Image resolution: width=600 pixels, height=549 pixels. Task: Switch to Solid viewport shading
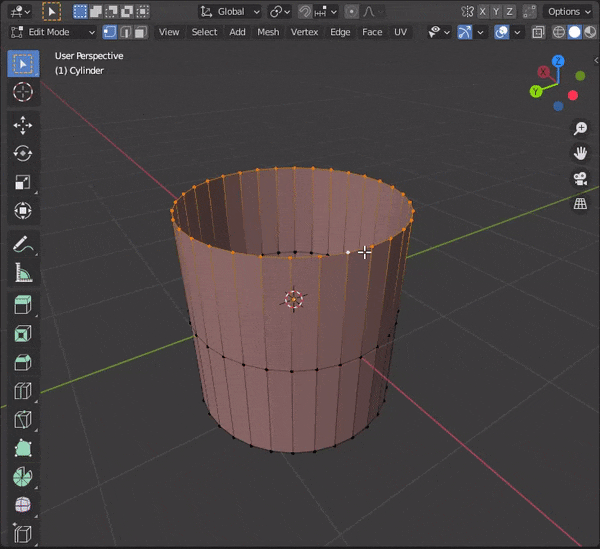[575, 32]
